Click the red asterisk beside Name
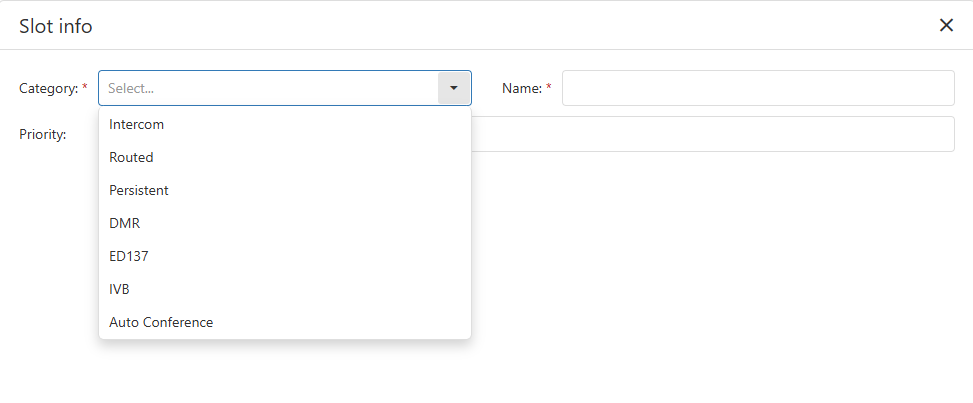Image resolution: width=973 pixels, height=403 pixels. [x=549, y=88]
